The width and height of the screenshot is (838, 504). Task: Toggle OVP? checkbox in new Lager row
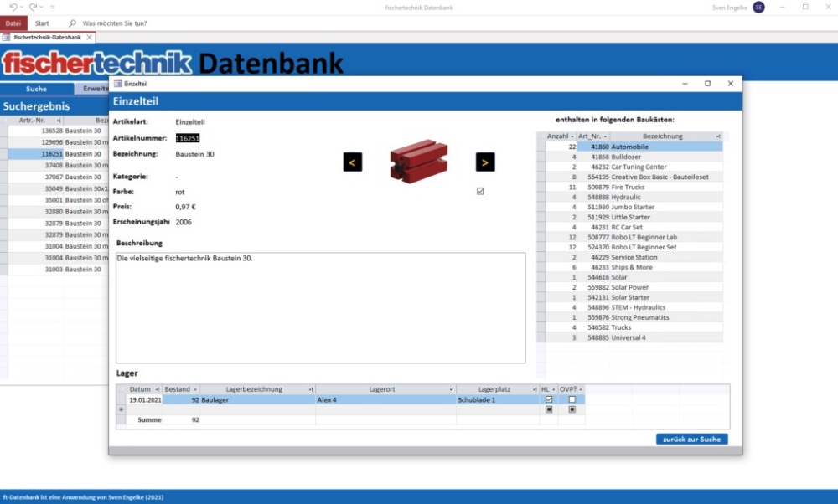pos(572,409)
